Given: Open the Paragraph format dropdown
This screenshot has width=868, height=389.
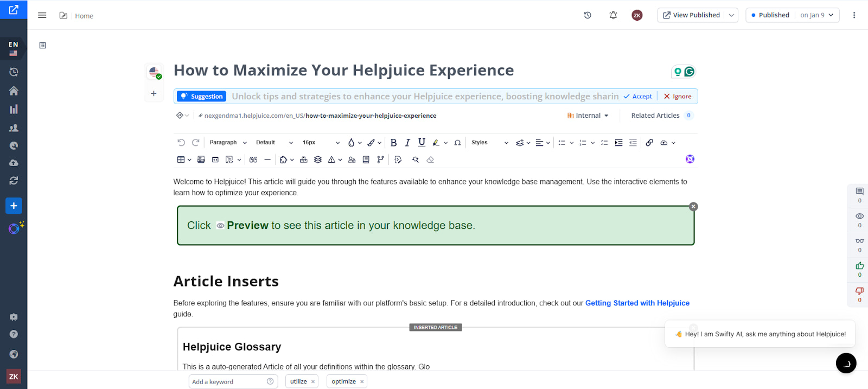Looking at the screenshot, I should pos(228,143).
